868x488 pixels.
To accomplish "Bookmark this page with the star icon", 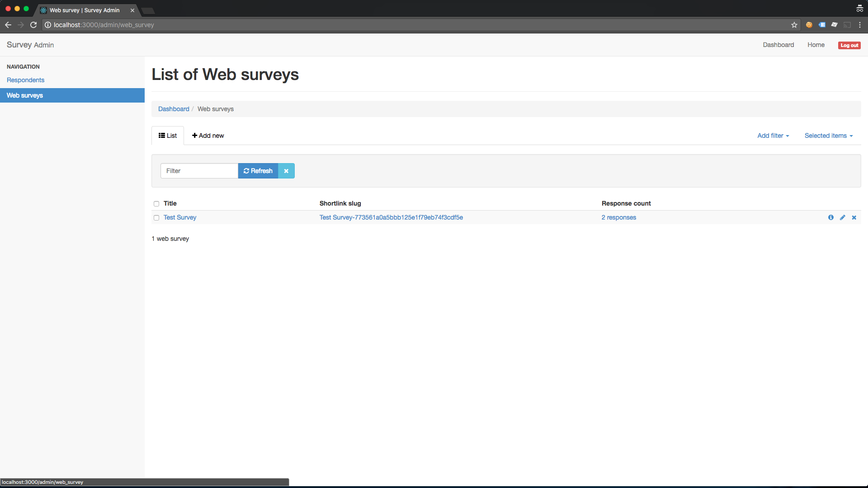I will 794,25.
